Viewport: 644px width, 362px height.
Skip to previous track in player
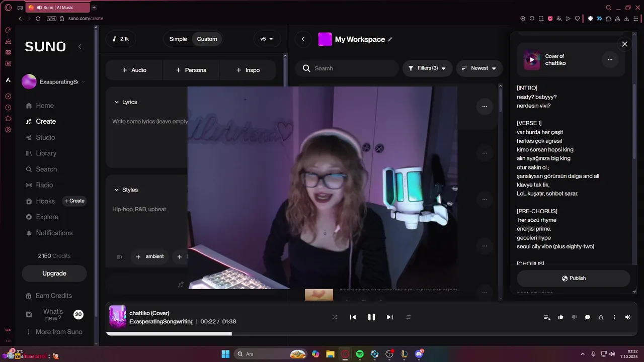pyautogui.click(x=353, y=317)
